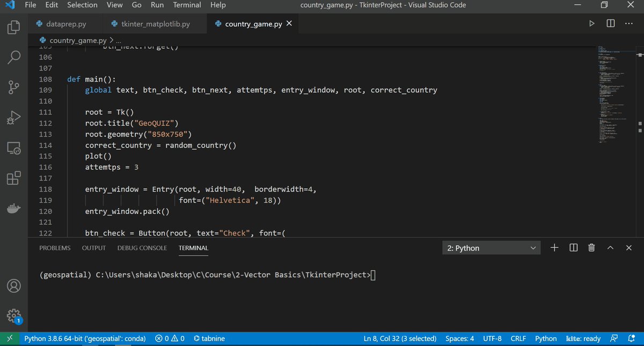644x346 pixels.
Task: Click the feedback icon in status bar
Action: click(613, 338)
